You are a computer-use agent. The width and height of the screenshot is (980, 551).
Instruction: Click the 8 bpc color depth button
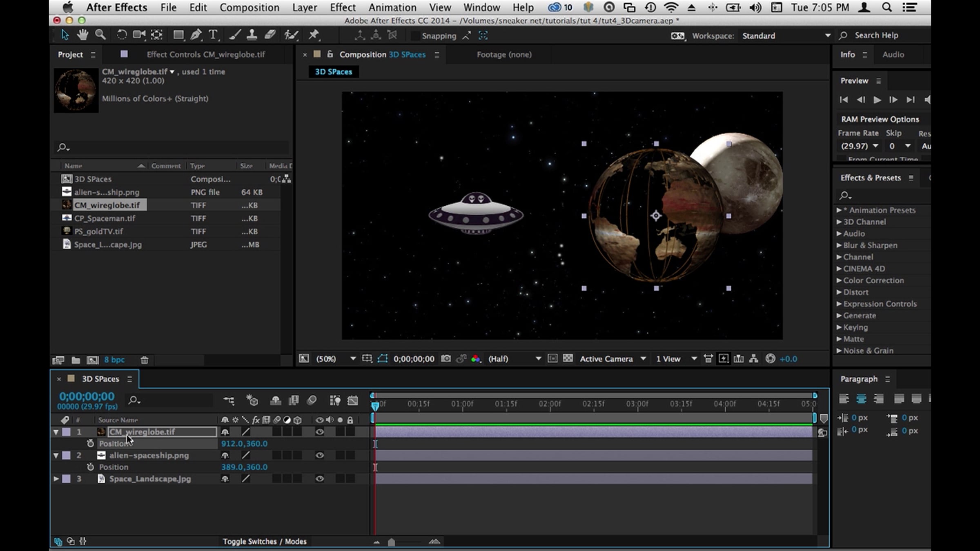114,360
